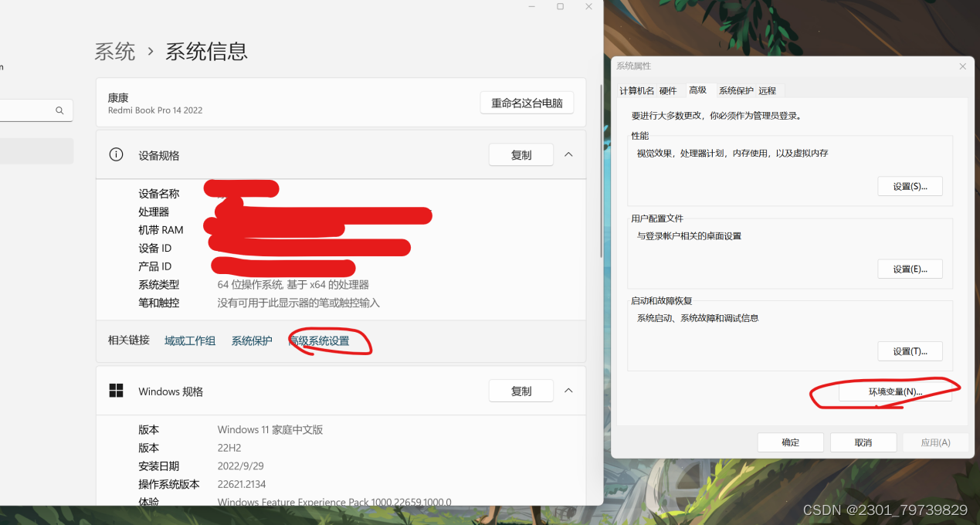Copy device specifications with 复制 button
This screenshot has height=525, width=980.
coord(521,154)
